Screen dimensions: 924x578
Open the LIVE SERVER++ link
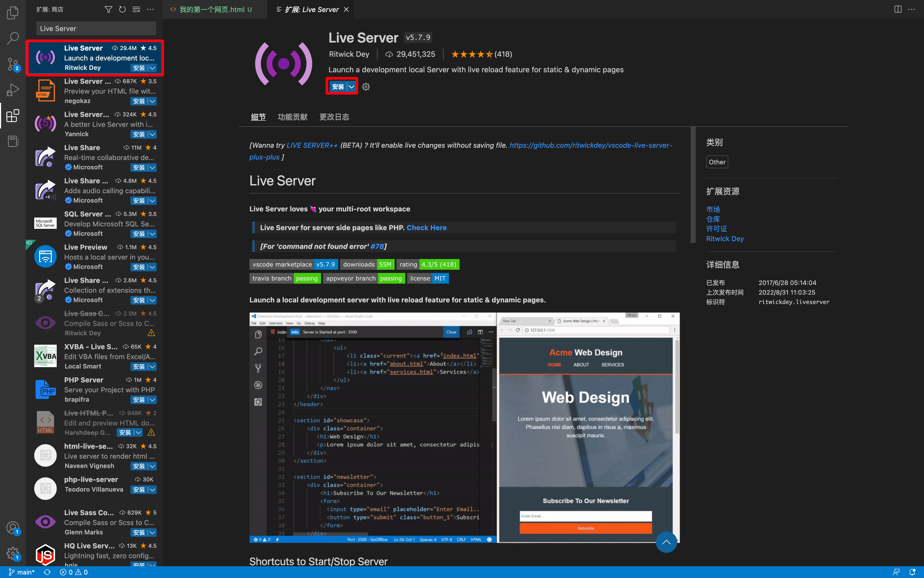coord(312,145)
